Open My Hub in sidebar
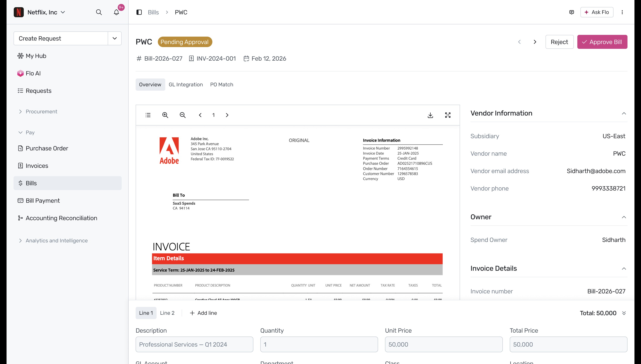641x364 pixels. tap(68, 56)
